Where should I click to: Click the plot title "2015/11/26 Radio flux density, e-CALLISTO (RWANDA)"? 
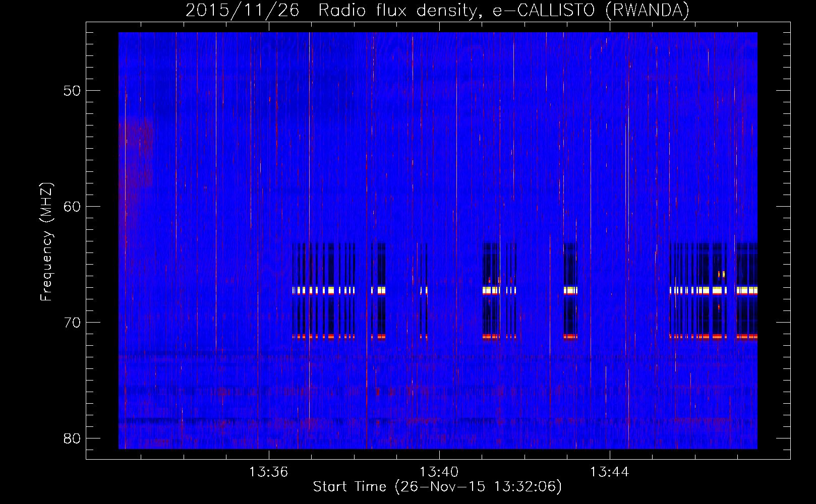(x=437, y=11)
